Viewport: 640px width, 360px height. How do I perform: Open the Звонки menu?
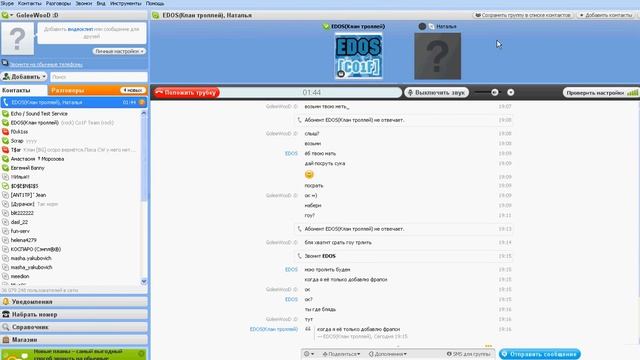tap(84, 3)
